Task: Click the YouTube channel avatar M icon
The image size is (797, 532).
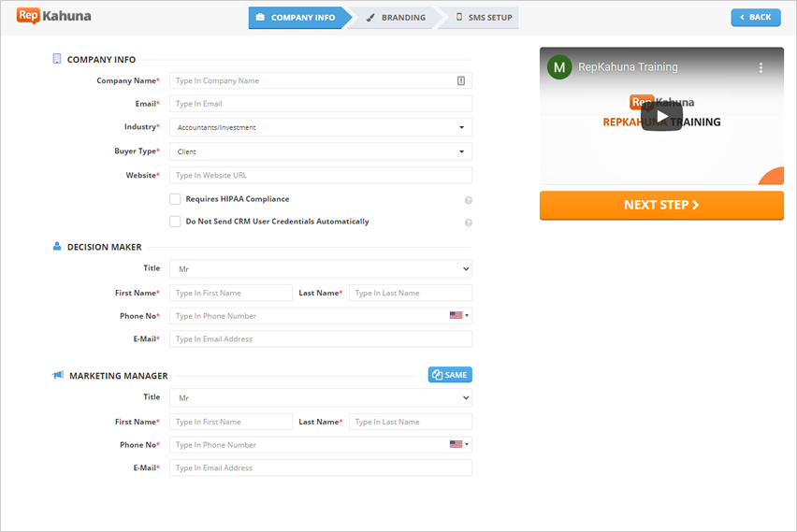Action: coord(559,67)
